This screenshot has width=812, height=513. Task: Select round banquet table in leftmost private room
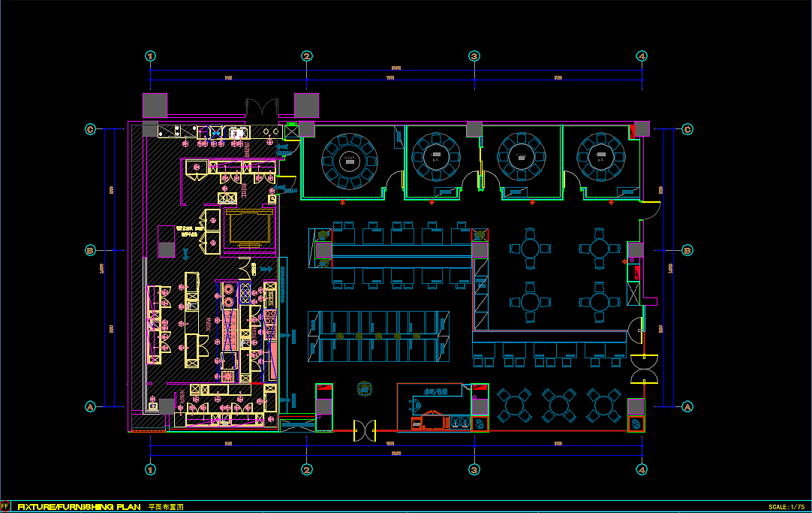pyautogui.click(x=350, y=161)
